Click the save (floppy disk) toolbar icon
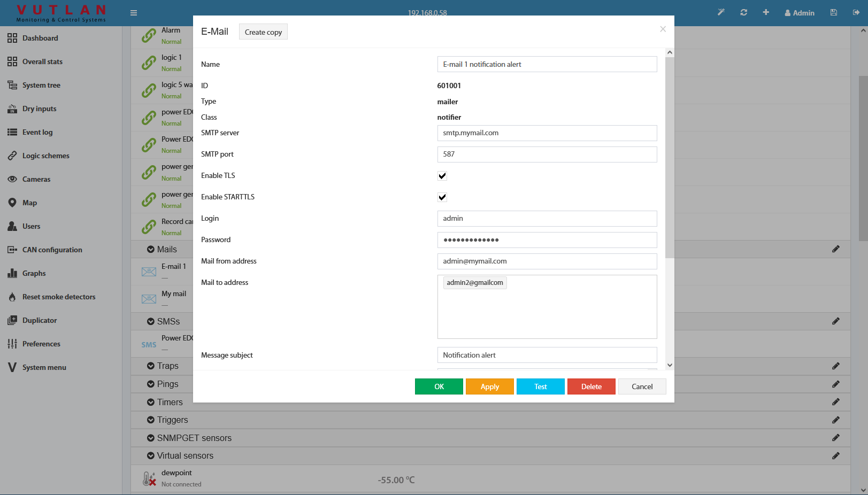This screenshot has height=495, width=868. tap(833, 12)
